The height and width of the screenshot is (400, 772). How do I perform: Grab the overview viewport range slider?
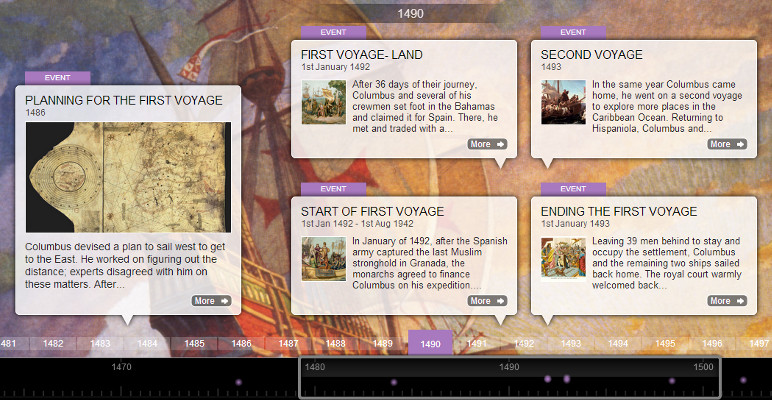point(510,378)
